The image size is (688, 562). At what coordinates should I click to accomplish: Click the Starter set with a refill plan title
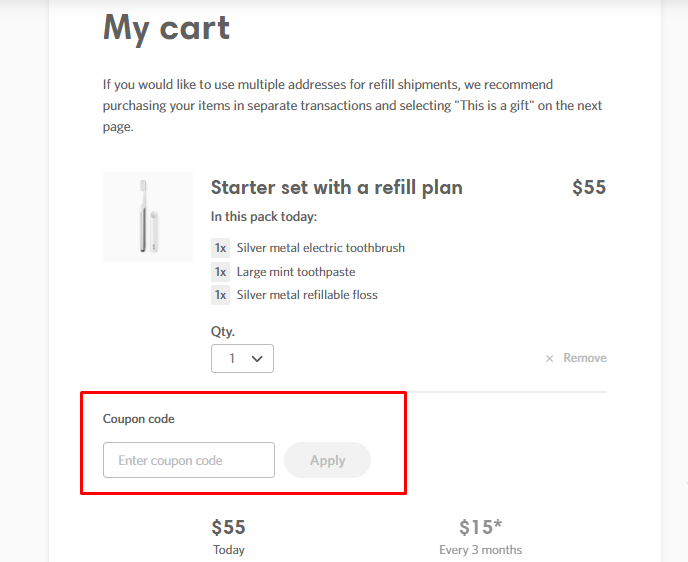pos(337,187)
